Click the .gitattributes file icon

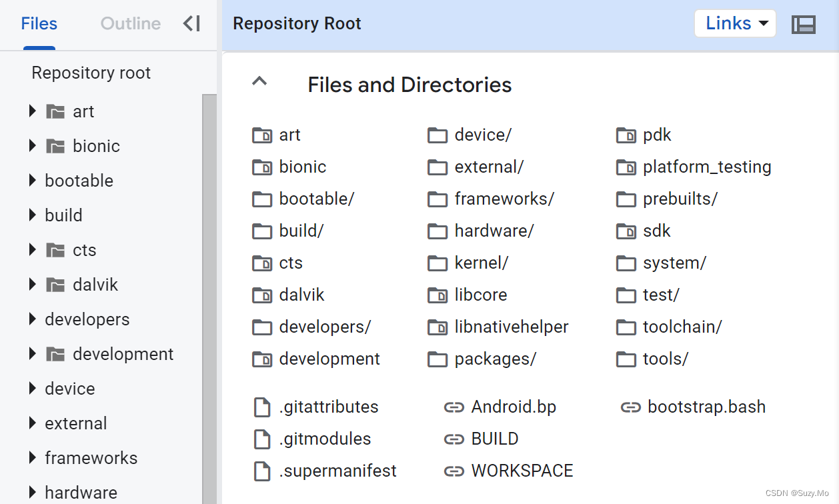262,407
